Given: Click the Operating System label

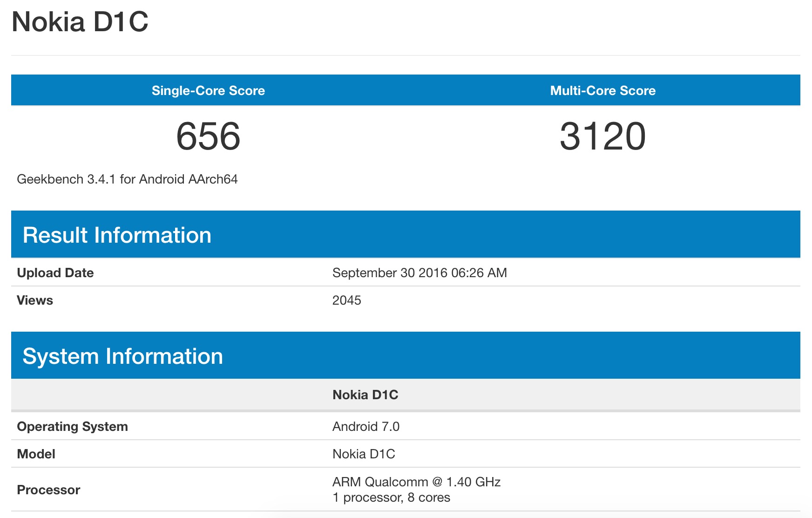Looking at the screenshot, I should 72,427.
